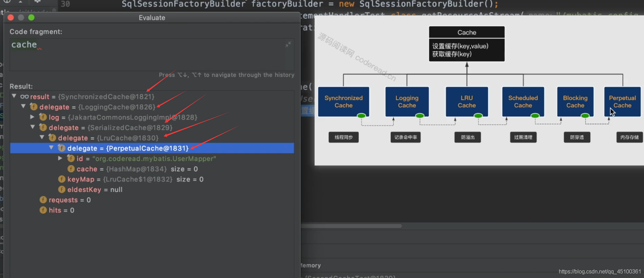Click the Logging Cache diagram box

coord(407,102)
